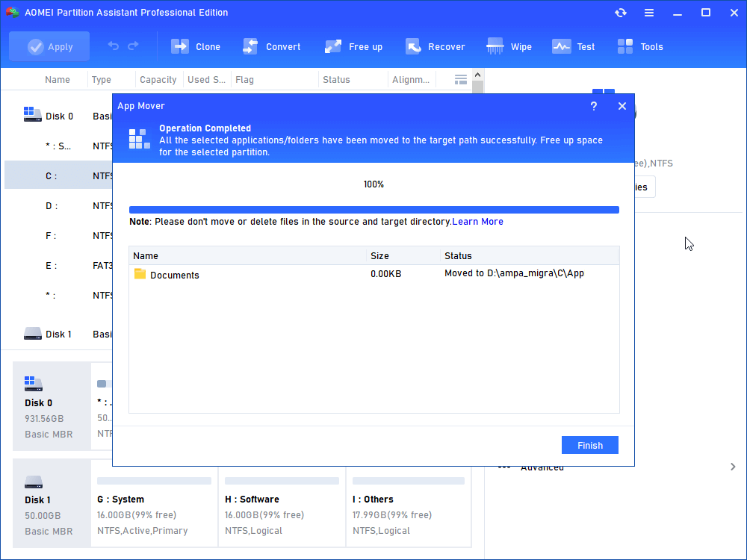Click the Clone toolbar icon

(180, 46)
